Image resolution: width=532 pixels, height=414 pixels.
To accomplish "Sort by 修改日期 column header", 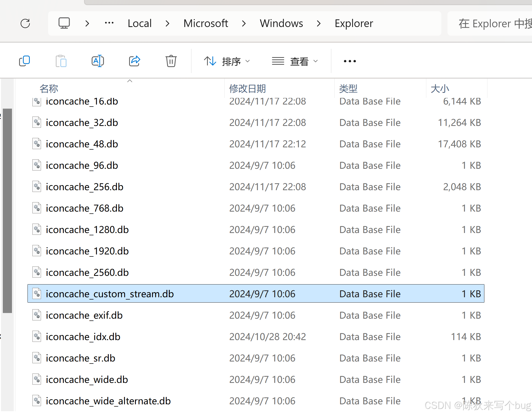I will click(x=247, y=88).
